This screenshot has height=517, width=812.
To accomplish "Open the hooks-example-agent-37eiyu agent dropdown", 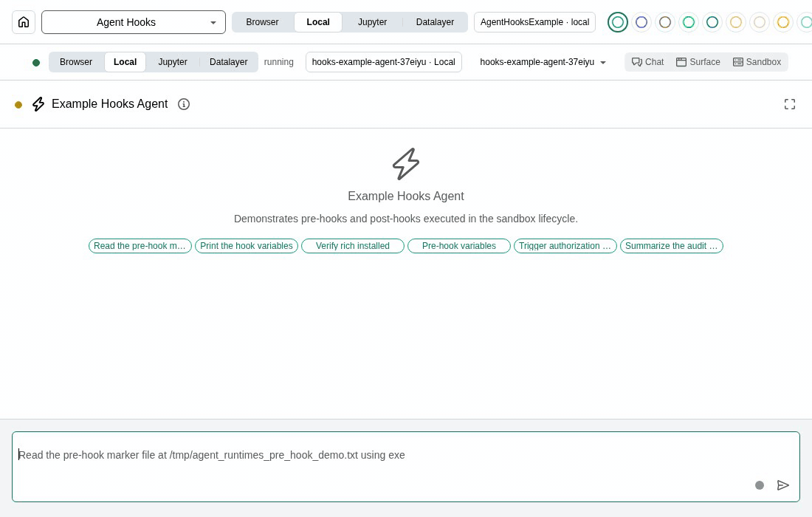I will 543,62.
